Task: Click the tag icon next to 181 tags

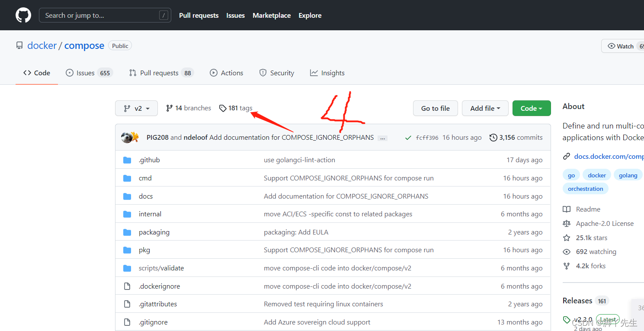Action: click(223, 108)
